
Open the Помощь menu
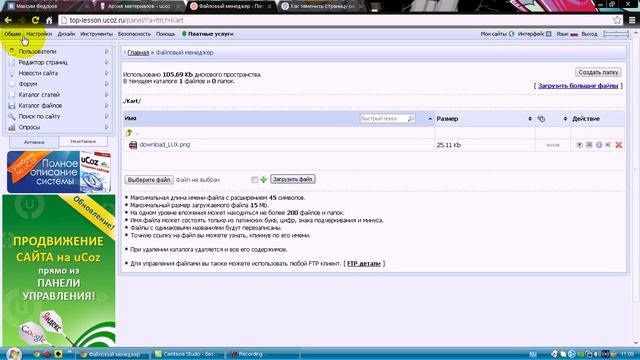[x=165, y=34]
